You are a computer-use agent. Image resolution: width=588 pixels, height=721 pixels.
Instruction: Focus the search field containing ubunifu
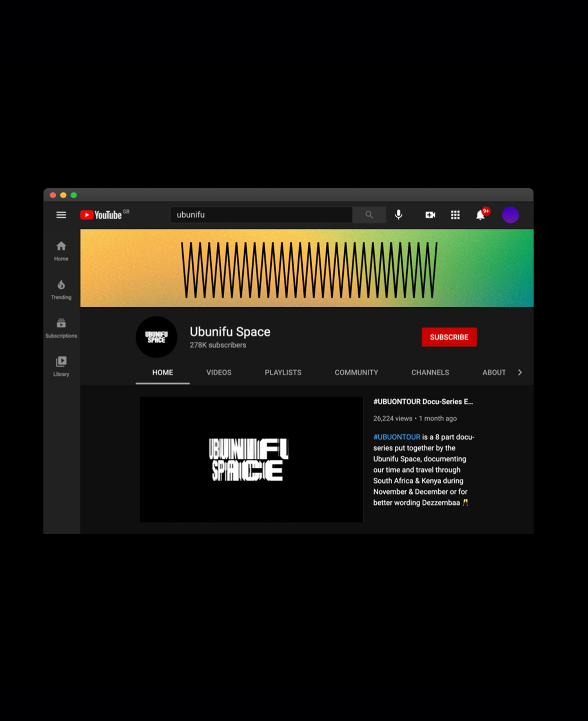(261, 215)
